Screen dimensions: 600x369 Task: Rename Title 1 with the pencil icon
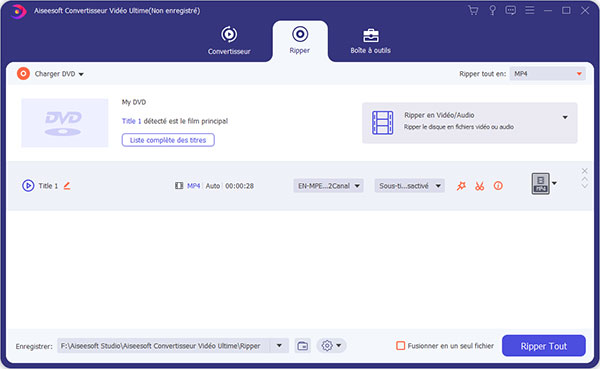pyautogui.click(x=67, y=186)
